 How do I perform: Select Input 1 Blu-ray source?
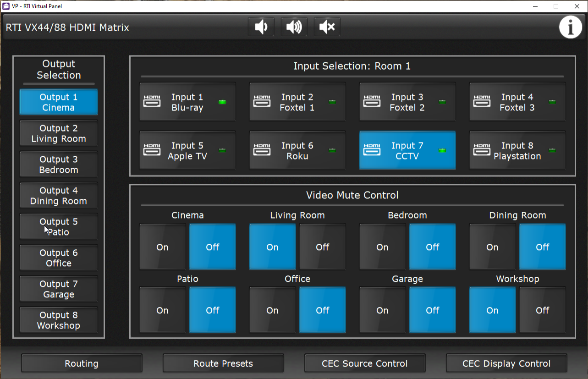(187, 102)
